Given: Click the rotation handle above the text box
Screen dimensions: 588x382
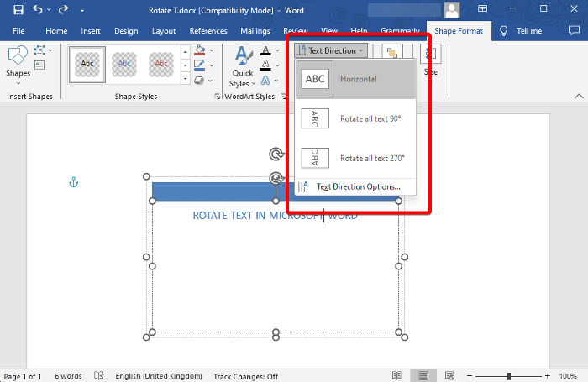Looking at the screenshot, I should 276,154.
